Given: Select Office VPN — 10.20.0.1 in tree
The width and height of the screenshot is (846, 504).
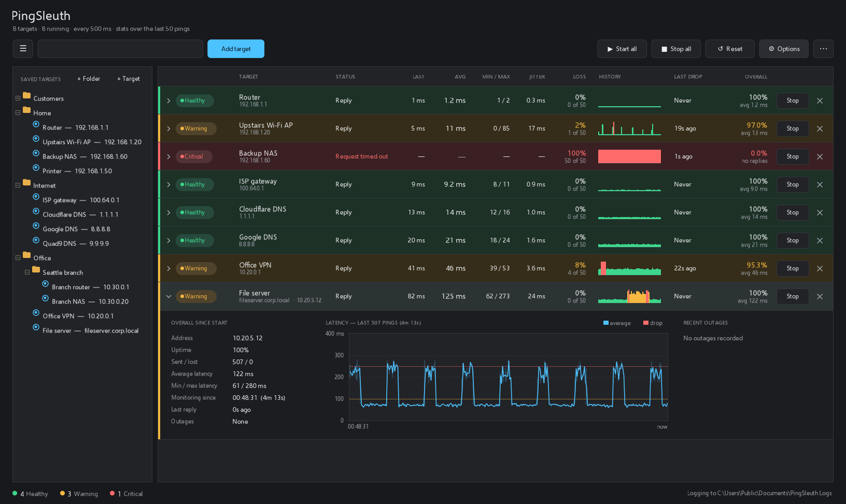Looking at the screenshot, I should (x=78, y=316).
